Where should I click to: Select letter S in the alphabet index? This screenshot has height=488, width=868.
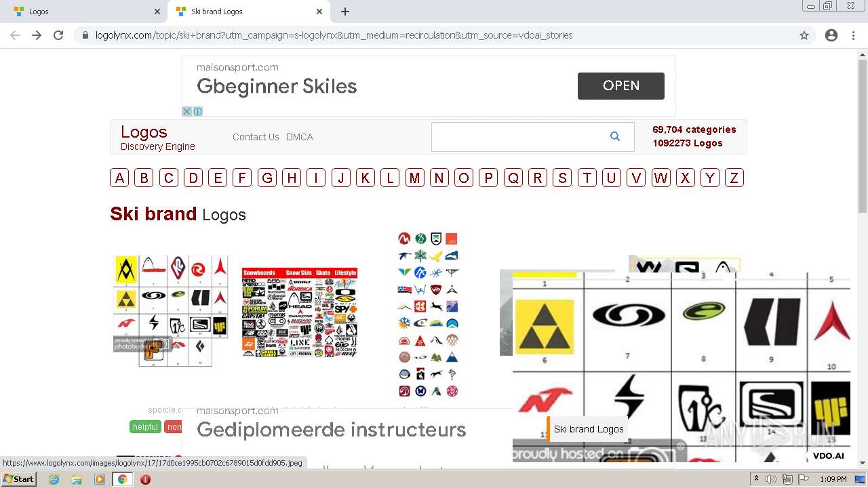[x=562, y=178]
